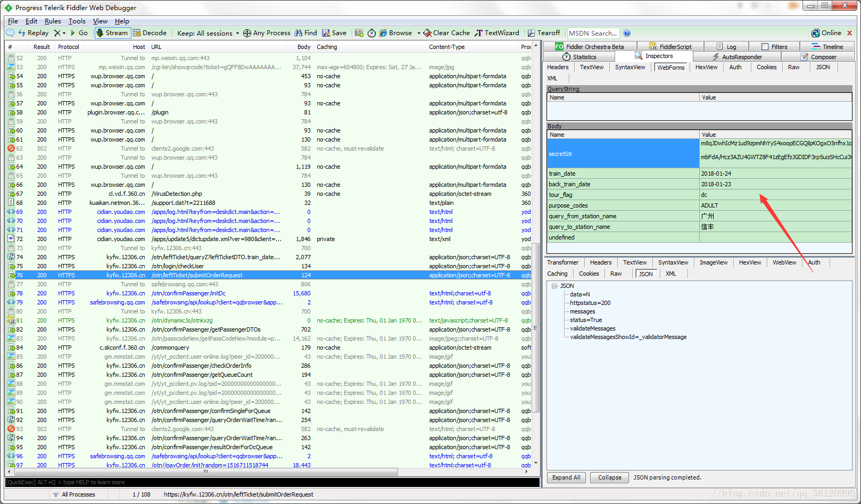Toggle the Decode toolbar button
The image size is (861, 504).
(150, 33)
